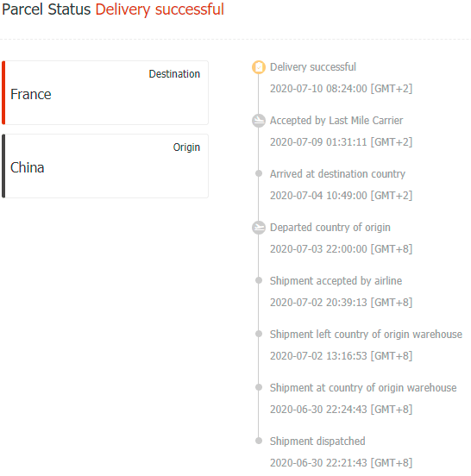Click the Destination label in France card

(174, 74)
